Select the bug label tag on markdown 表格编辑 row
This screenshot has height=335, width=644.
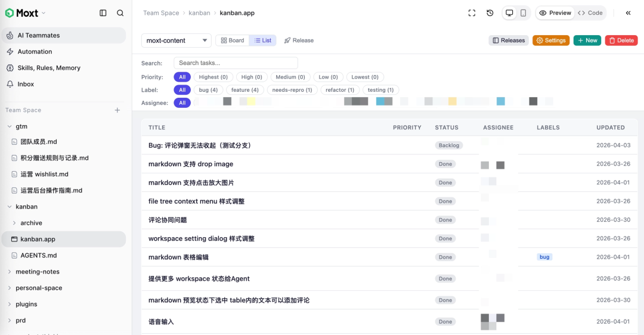(x=544, y=257)
